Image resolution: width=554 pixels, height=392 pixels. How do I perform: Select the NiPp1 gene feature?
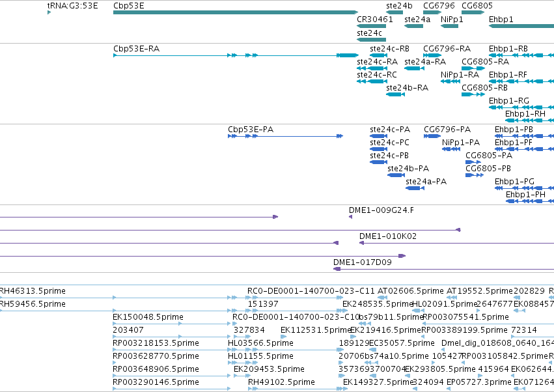[449, 26]
